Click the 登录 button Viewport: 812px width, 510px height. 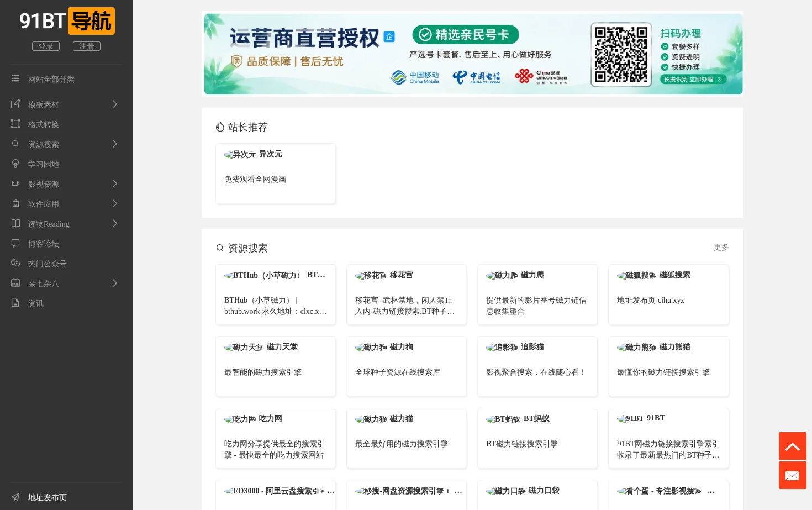pyautogui.click(x=46, y=46)
